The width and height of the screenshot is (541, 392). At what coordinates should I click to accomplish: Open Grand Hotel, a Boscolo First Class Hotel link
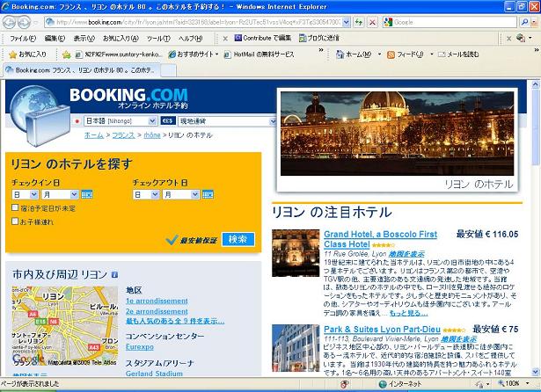tap(380, 239)
